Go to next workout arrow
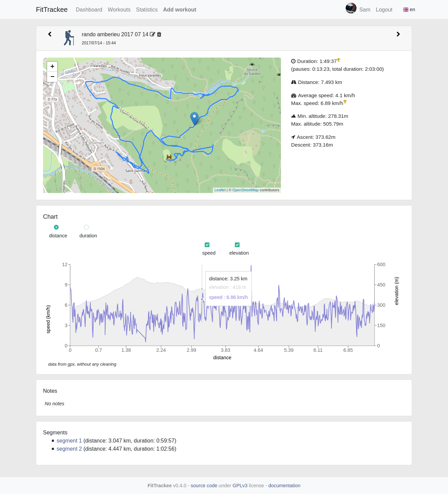Image resolution: width=448 pixels, height=494 pixels. tap(398, 34)
